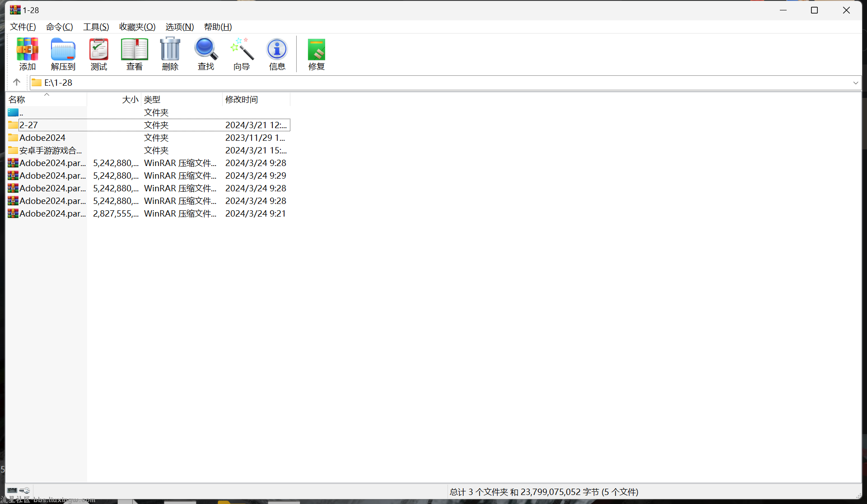Open the 选项(N) menu
This screenshot has width=867, height=504.
click(180, 27)
